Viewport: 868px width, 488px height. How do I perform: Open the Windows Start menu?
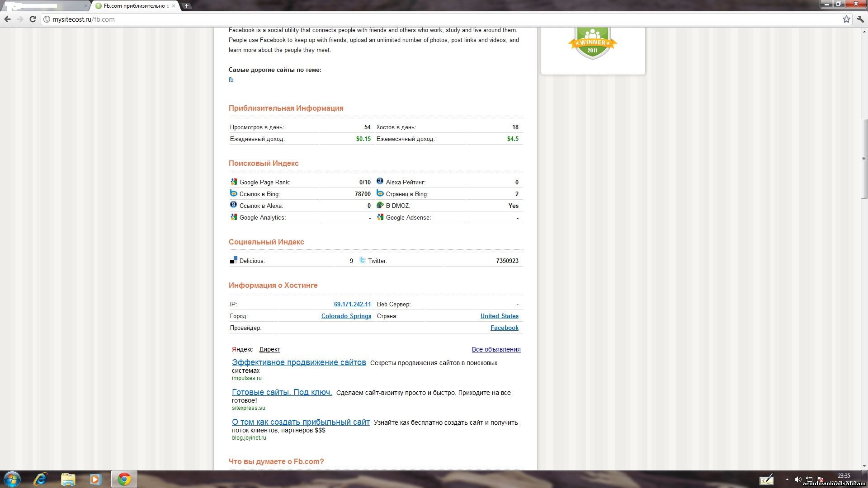(x=12, y=479)
